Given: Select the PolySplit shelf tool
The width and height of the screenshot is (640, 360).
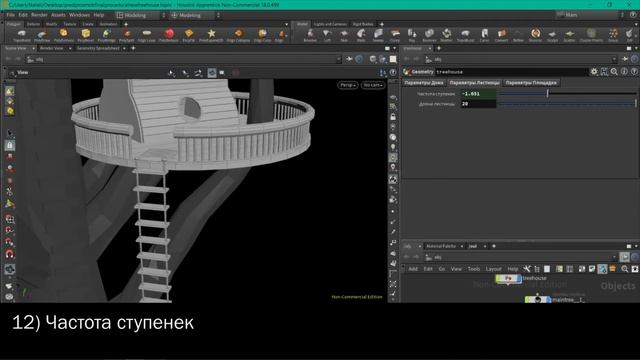Looking at the screenshot, I should (127, 35).
